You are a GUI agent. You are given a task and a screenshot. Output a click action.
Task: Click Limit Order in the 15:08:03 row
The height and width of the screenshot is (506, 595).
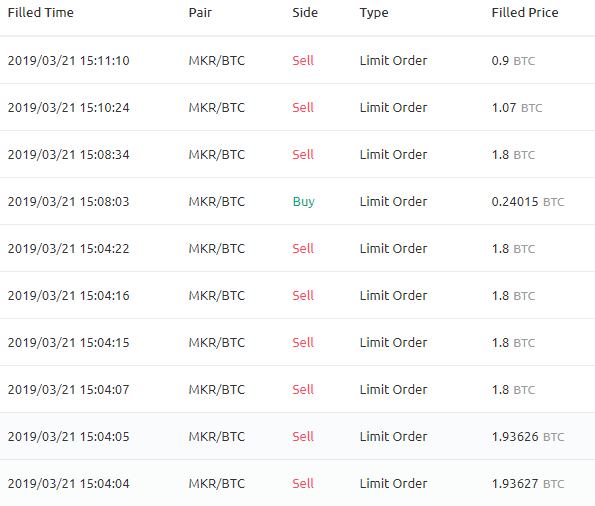pos(393,202)
